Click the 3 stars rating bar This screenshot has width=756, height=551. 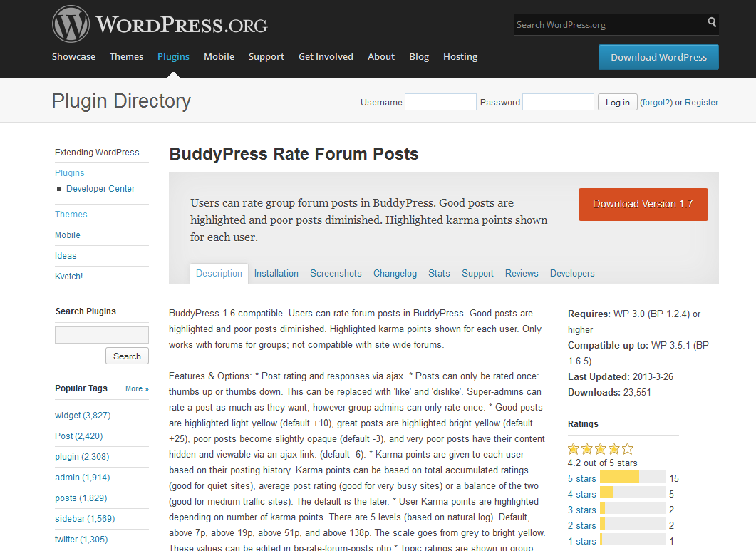[x=633, y=508]
